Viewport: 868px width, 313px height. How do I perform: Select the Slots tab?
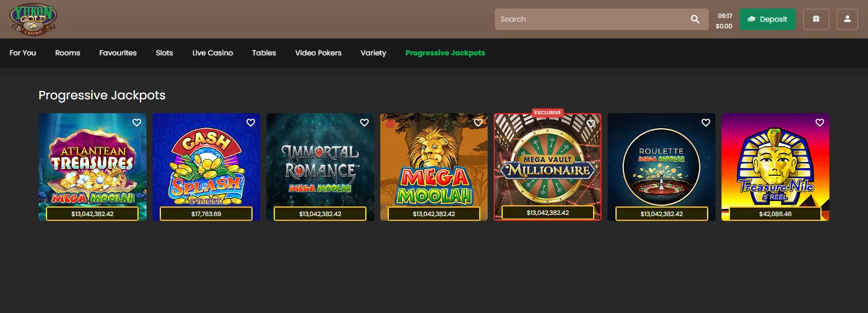(165, 53)
